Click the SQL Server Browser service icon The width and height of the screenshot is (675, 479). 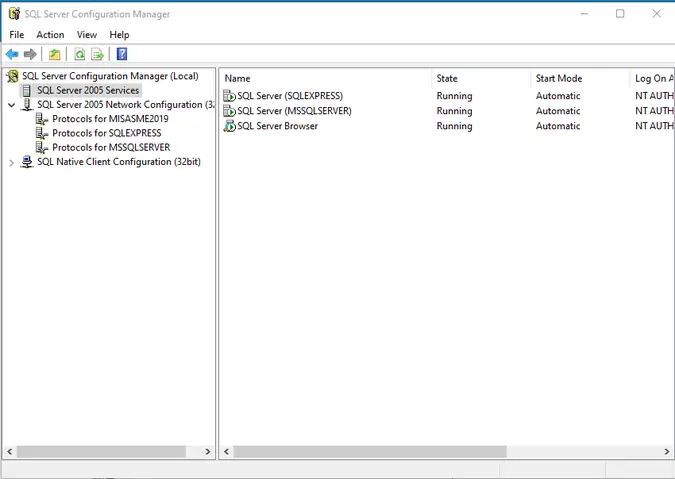click(x=229, y=126)
